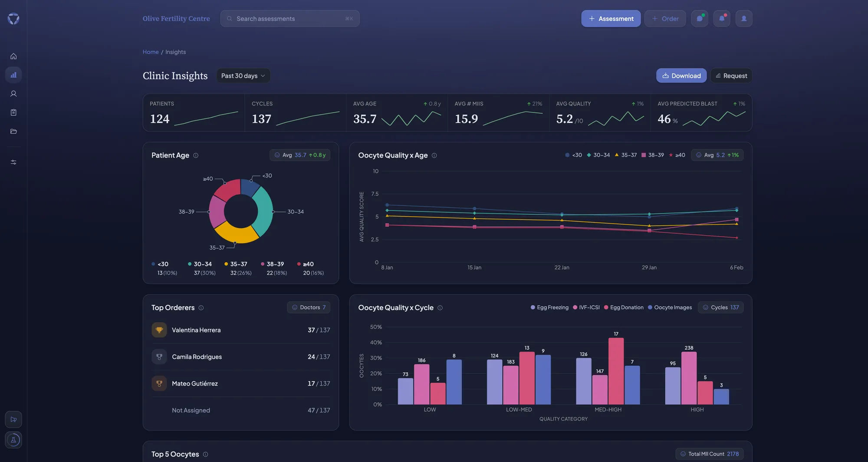The height and width of the screenshot is (462, 868).
Task: Open settings sliders icon in sidebar
Action: [13, 162]
